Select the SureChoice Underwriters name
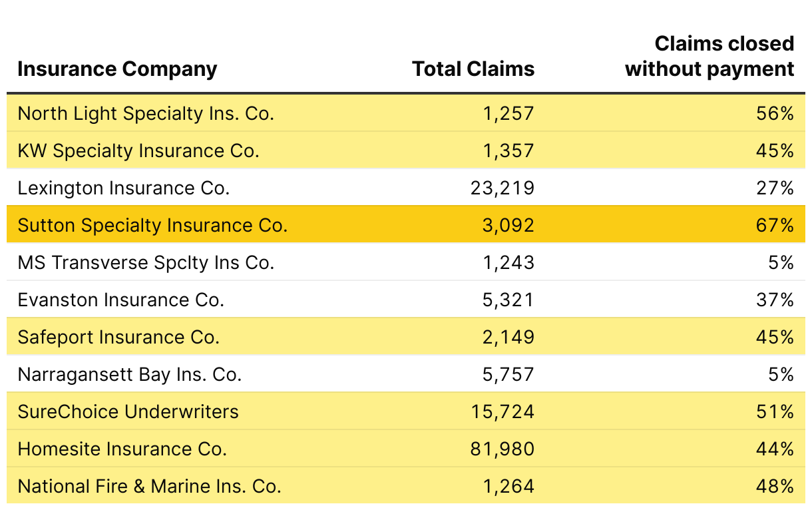812x510 pixels. point(128,412)
